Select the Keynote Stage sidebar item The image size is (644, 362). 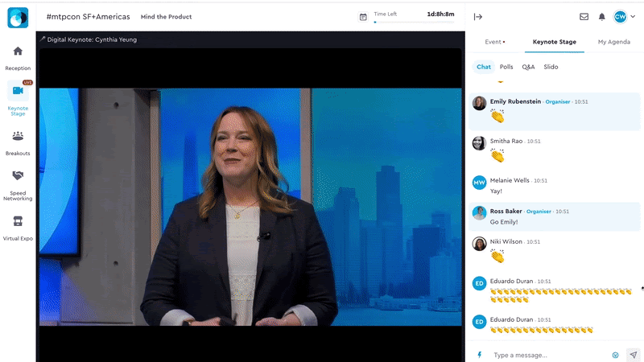point(18,98)
